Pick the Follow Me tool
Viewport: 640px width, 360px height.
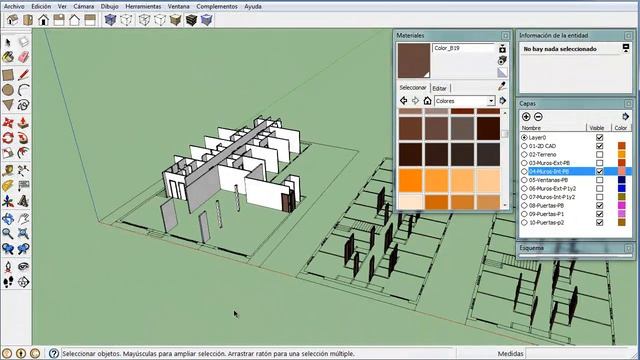point(23,138)
